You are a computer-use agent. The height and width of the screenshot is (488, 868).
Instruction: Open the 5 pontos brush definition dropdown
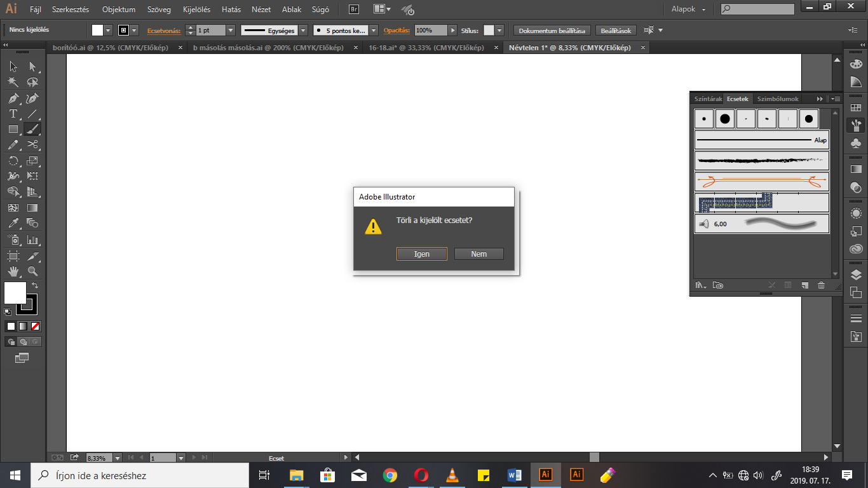point(374,30)
